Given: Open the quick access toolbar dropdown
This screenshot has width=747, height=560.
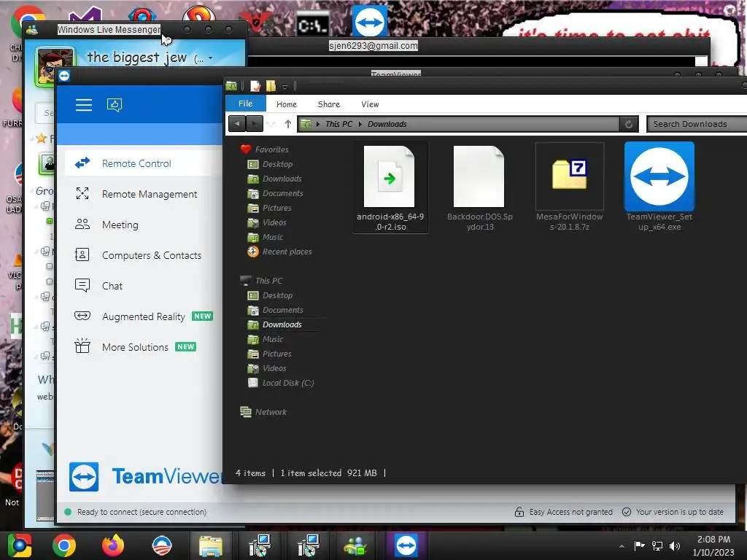Looking at the screenshot, I should pyautogui.click(x=285, y=87).
